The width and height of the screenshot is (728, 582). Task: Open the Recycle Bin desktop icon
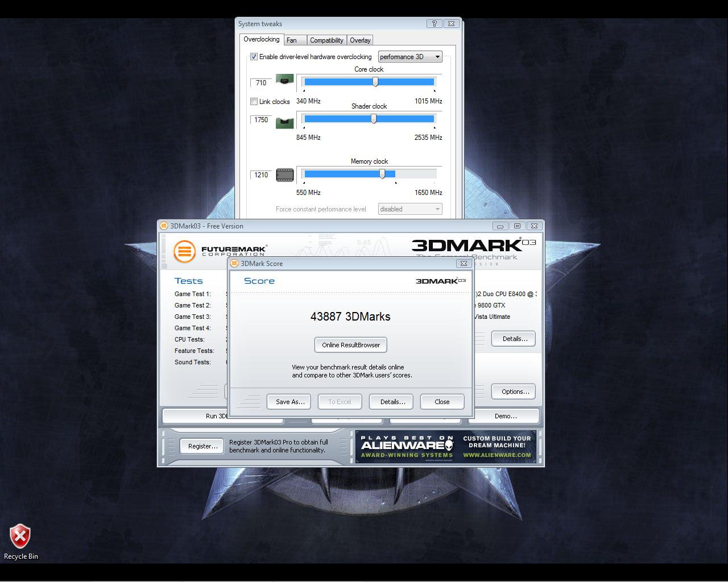[20, 542]
